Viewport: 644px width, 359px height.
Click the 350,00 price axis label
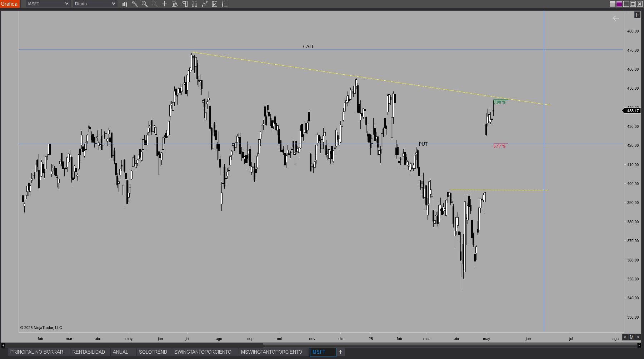[633, 279]
